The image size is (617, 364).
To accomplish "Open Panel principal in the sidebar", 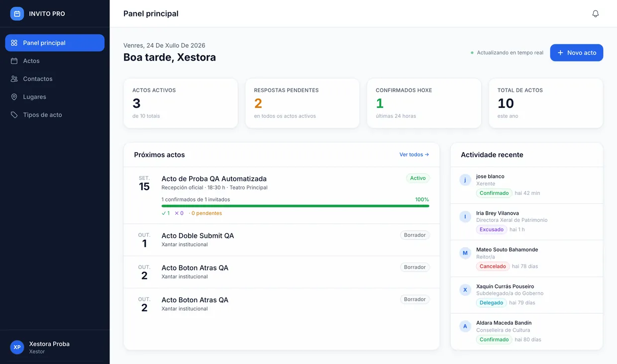I will [55, 43].
